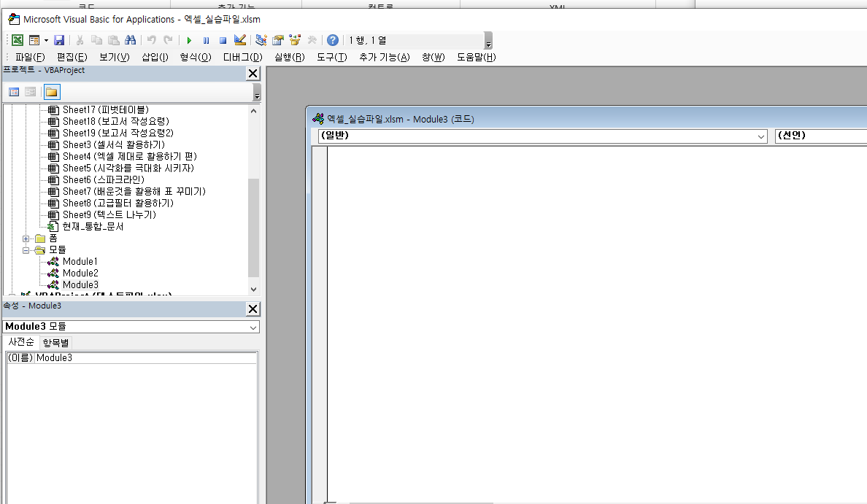This screenshot has width=867, height=504.
Task: Open Properties Window toolbar icon
Action: tap(278, 40)
